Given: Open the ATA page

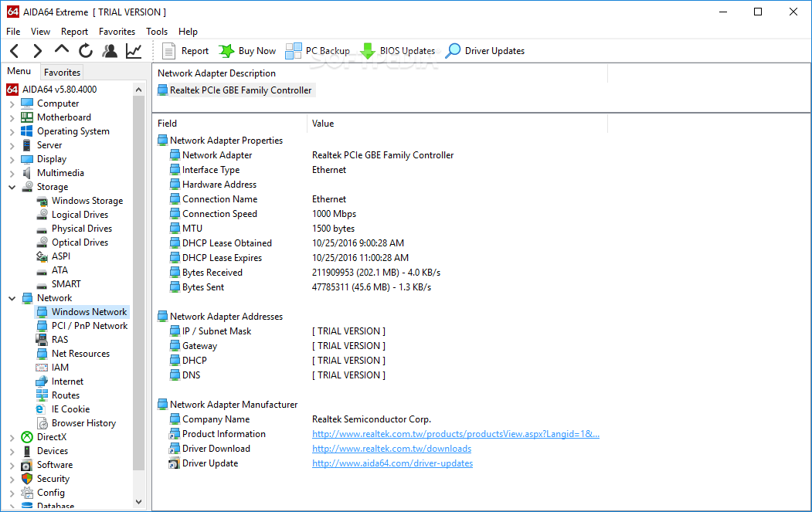Looking at the screenshot, I should (x=59, y=270).
